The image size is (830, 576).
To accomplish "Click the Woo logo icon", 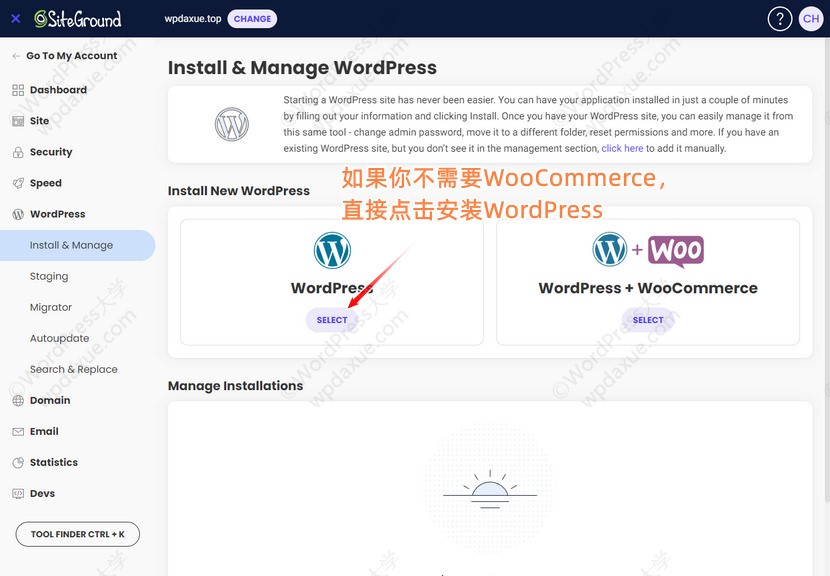I will pyautogui.click(x=676, y=251).
